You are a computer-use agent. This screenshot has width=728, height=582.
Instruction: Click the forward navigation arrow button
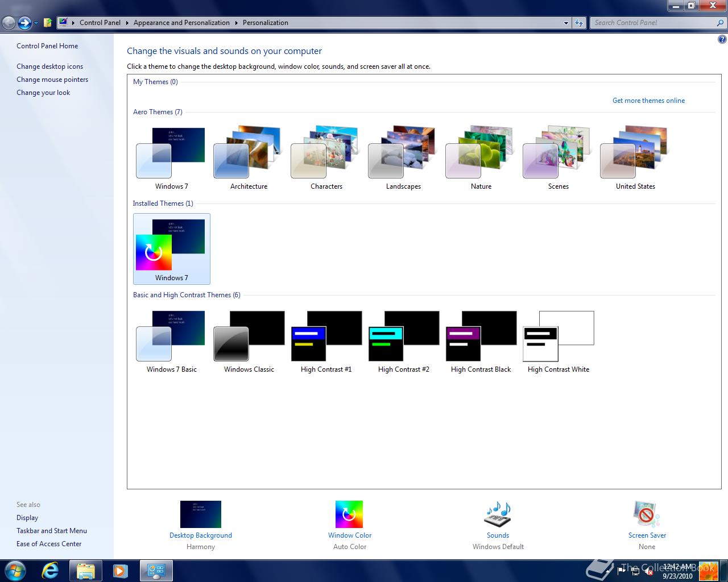(x=24, y=23)
